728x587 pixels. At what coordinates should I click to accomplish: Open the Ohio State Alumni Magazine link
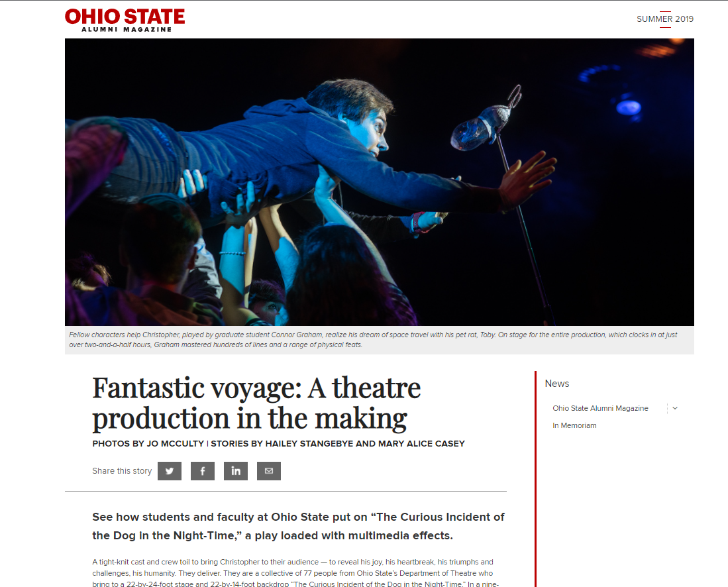coord(600,408)
